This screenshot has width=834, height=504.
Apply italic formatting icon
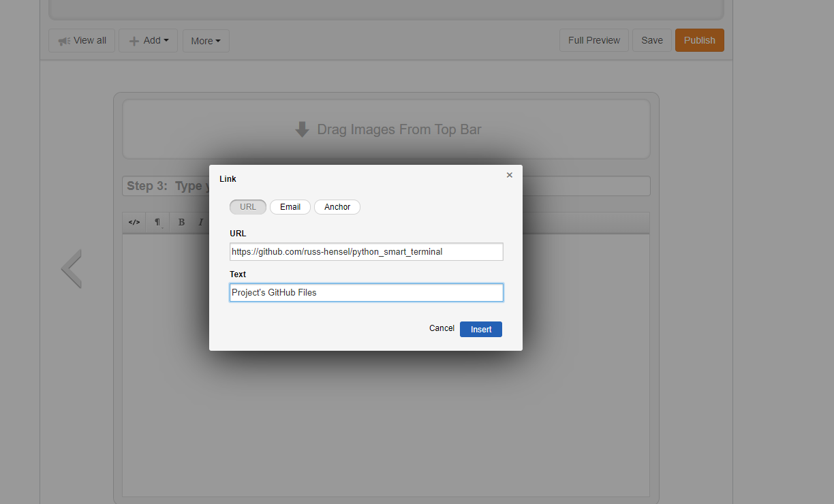click(200, 222)
